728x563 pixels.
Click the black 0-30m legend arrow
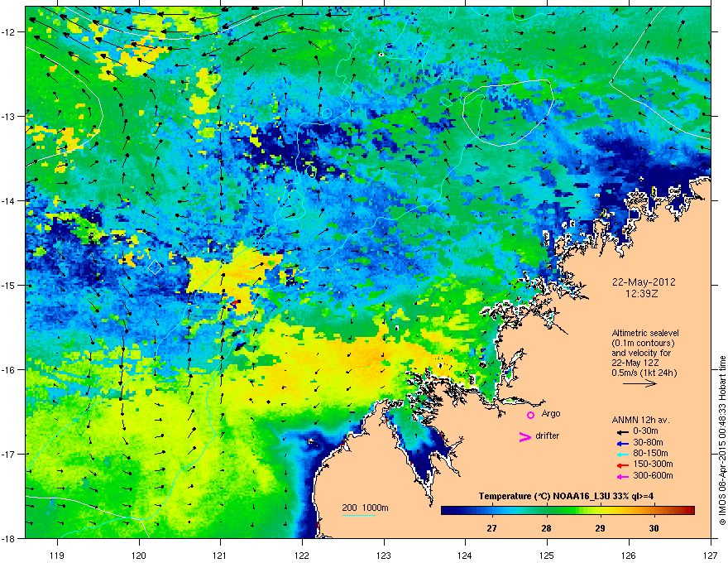click(x=622, y=432)
